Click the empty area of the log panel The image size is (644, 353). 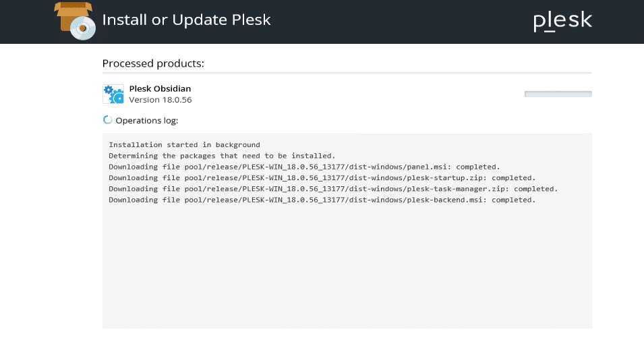[x=347, y=270]
